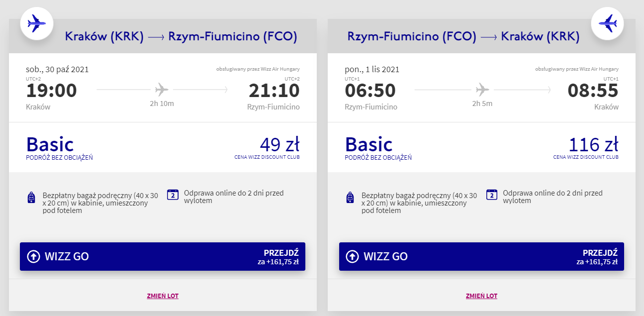Screen dimensions: 644x316
Task: Click the outbound flight airplane badge icon
Action: pyautogui.click(x=36, y=23)
